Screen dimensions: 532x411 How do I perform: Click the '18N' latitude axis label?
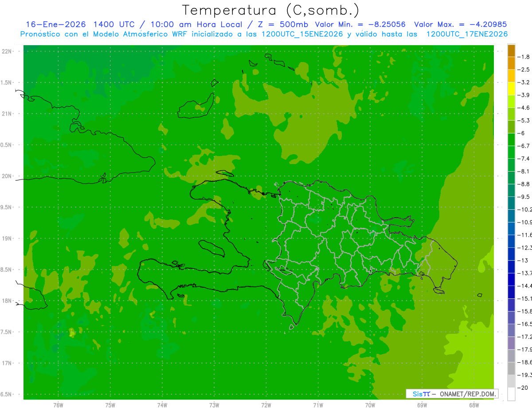click(x=7, y=301)
